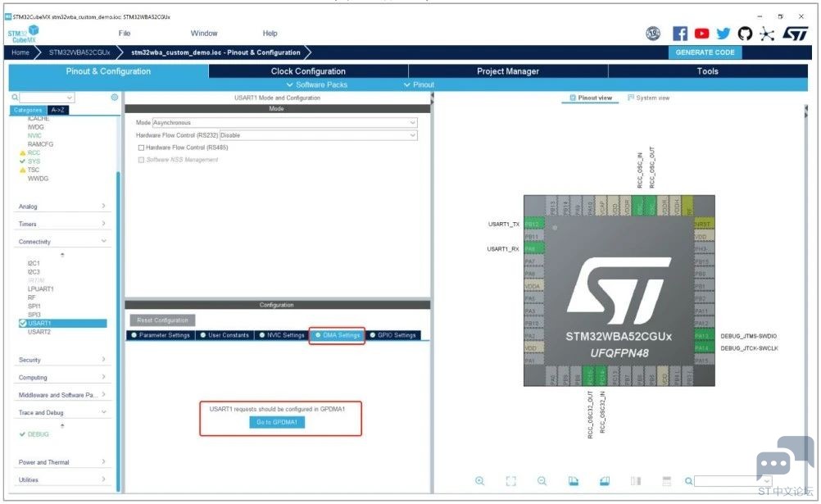Image resolution: width=821 pixels, height=504 pixels.
Task: Sort peripherals with the A->Z tab
Action: tap(57, 110)
